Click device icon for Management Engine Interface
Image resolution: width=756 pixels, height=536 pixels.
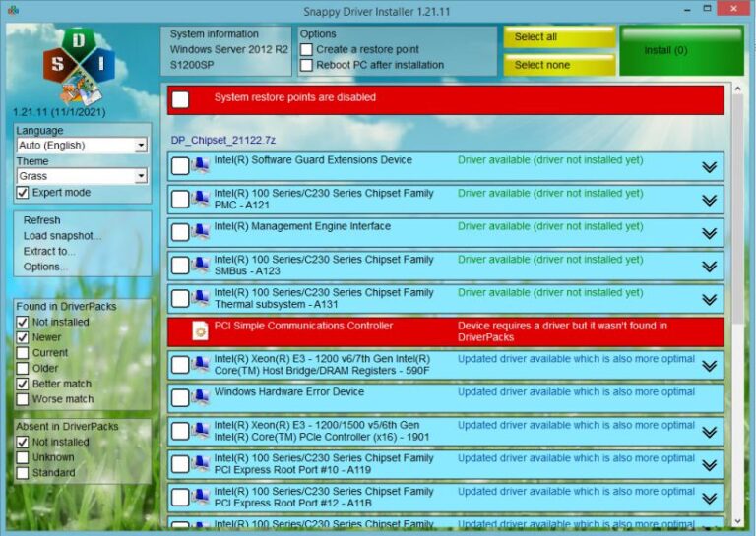pos(200,233)
